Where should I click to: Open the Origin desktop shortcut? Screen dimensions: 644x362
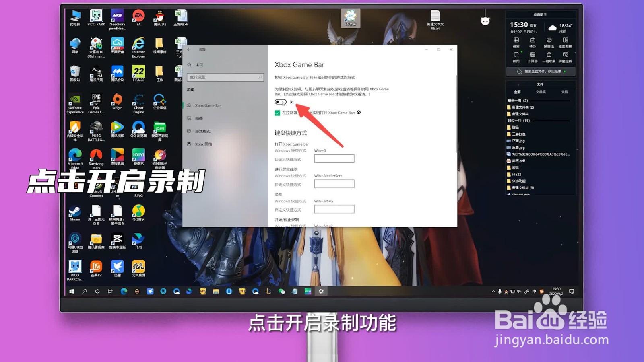[118, 101]
